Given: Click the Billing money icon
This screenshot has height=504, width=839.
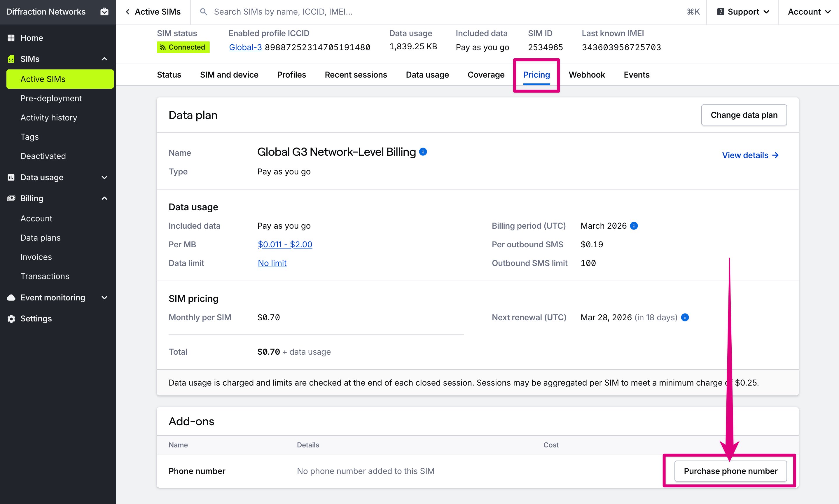Looking at the screenshot, I should click(x=11, y=198).
